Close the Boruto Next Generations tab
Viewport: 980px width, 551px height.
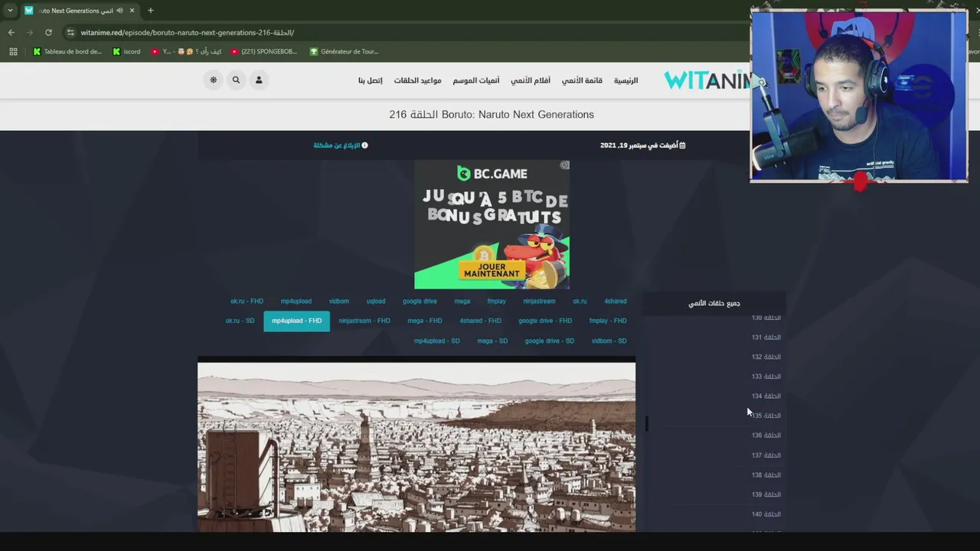pos(132,11)
